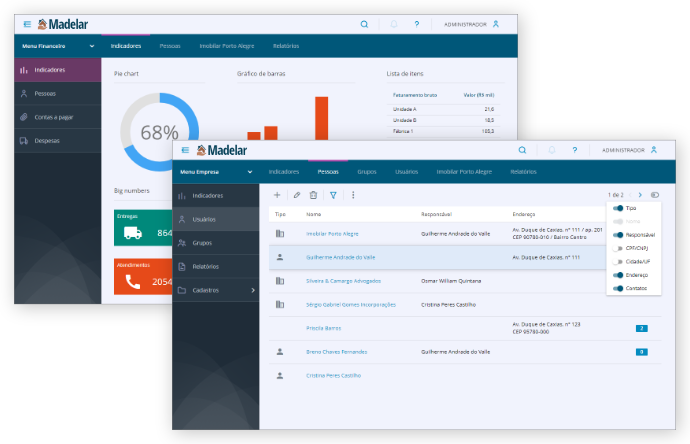The width and height of the screenshot is (690, 444).
Task: Open Priscila Barros link
Action: click(323, 328)
